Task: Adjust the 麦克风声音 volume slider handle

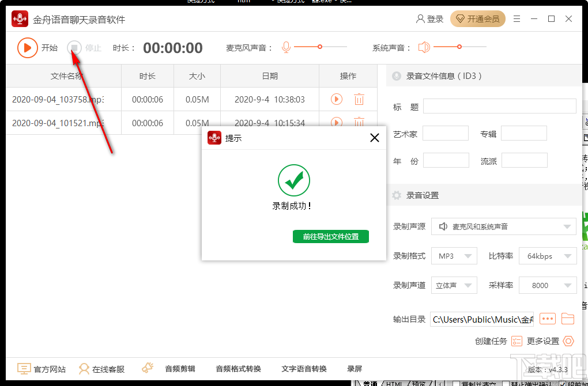Action: click(x=321, y=47)
